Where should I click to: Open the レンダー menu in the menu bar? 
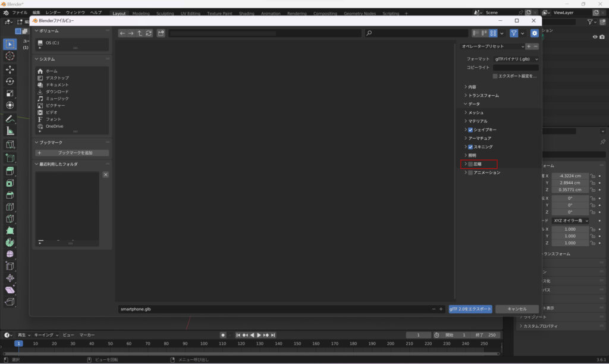53,12
